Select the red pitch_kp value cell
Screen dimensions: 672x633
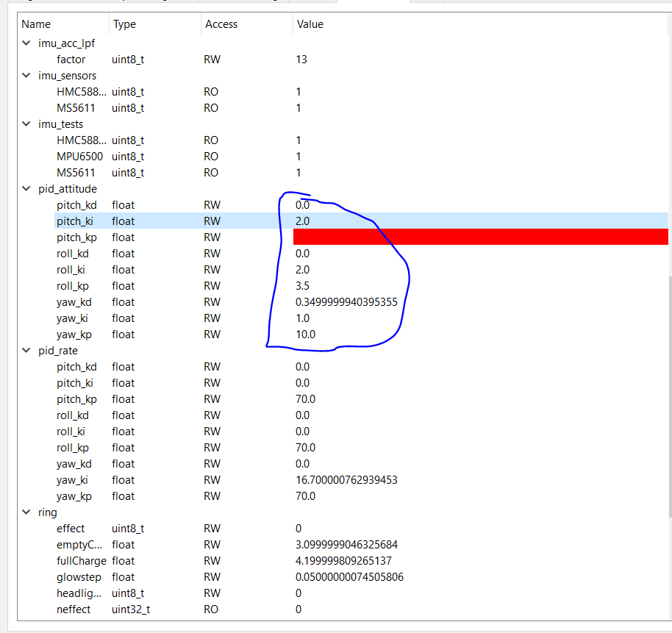pos(479,237)
